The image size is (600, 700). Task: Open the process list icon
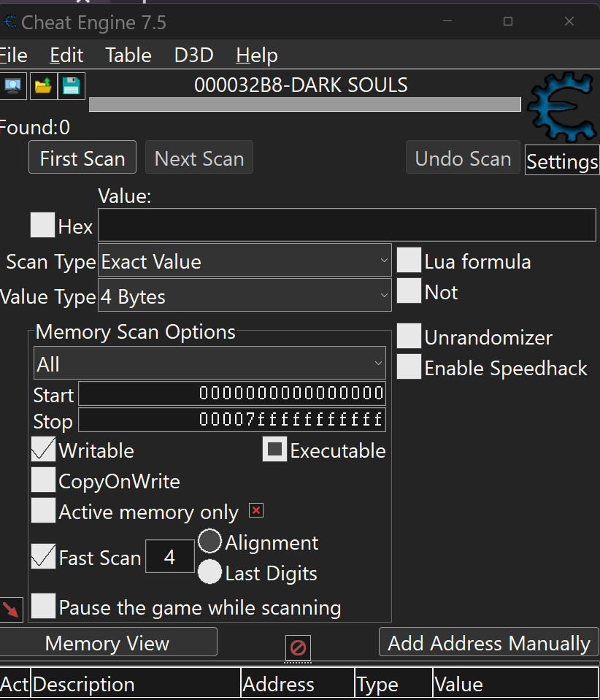coord(13,85)
